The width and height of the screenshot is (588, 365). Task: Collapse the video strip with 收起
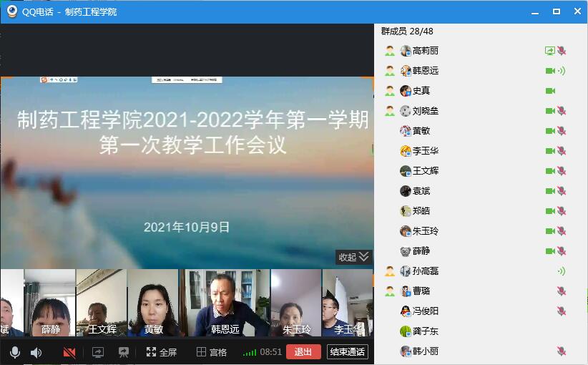coord(353,257)
